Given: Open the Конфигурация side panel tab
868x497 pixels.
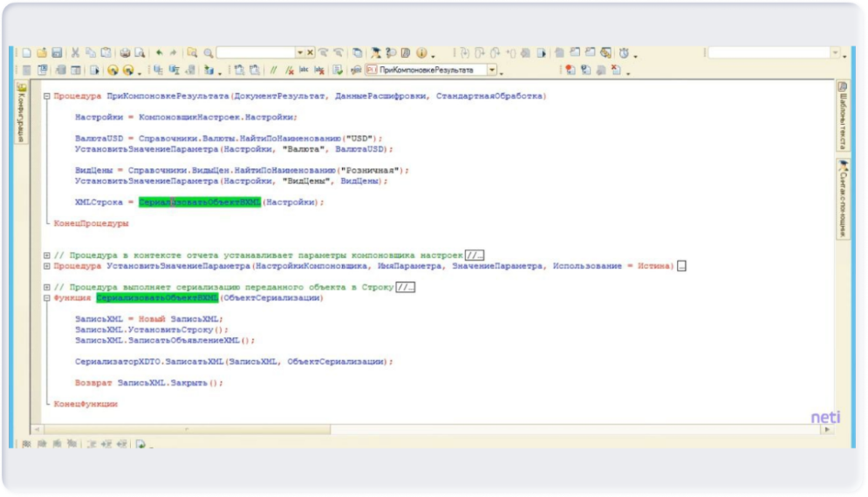Looking at the screenshot, I should [22, 113].
